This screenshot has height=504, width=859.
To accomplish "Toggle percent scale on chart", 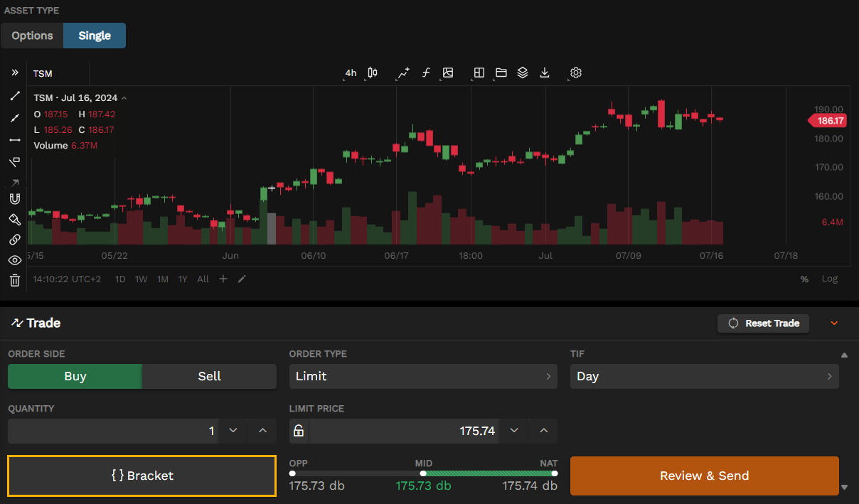I will [804, 279].
